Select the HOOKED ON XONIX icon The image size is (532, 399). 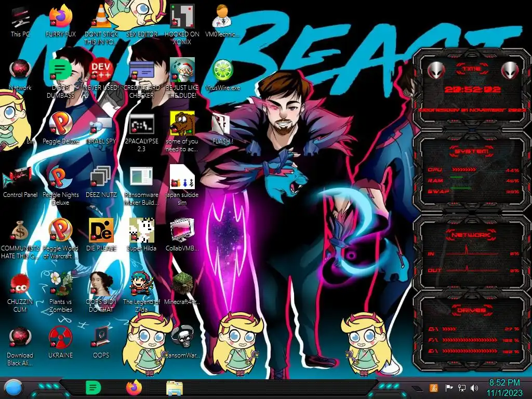pos(182,24)
